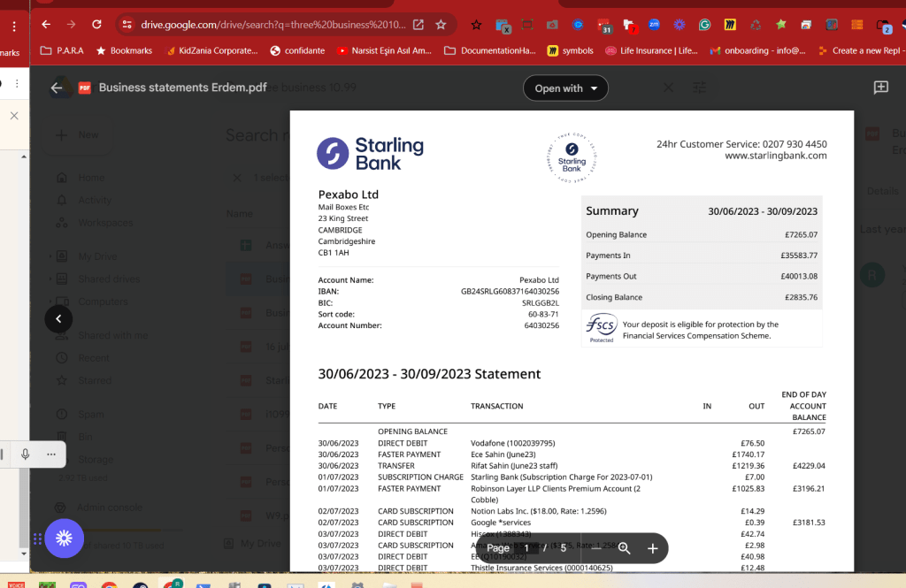
Task: Click the yellow Miro extension icon
Action: point(730,25)
